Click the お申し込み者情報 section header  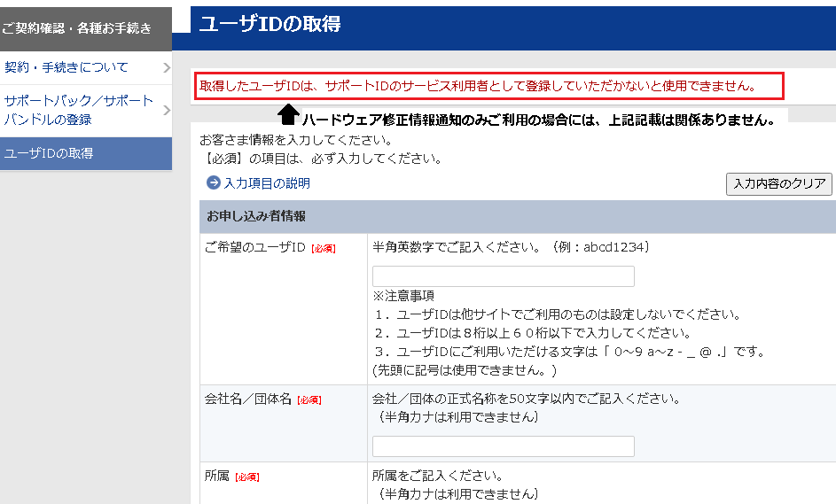pos(256,216)
